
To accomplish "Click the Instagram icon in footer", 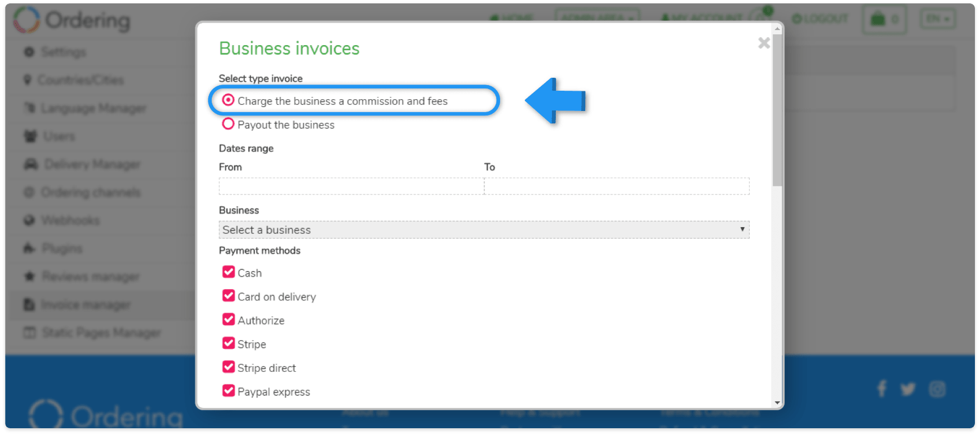I will [x=937, y=389].
